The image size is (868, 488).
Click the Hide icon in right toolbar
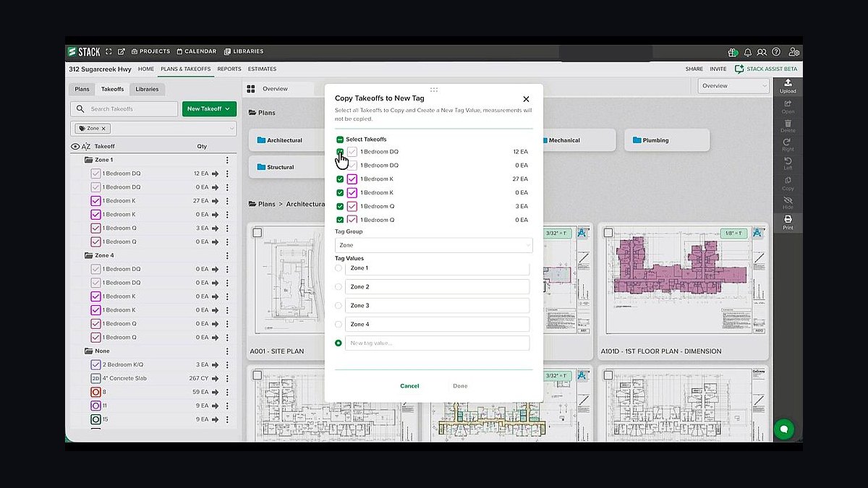coord(788,202)
